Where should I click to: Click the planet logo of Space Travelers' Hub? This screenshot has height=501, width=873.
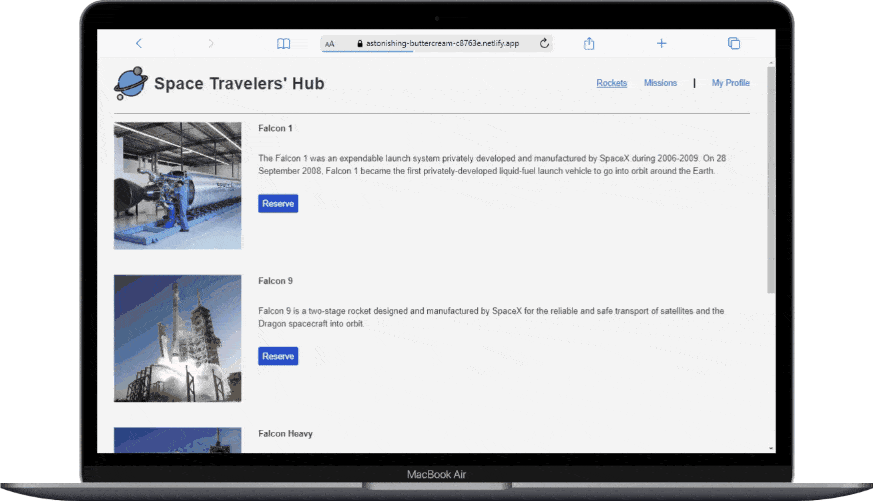[x=131, y=84]
